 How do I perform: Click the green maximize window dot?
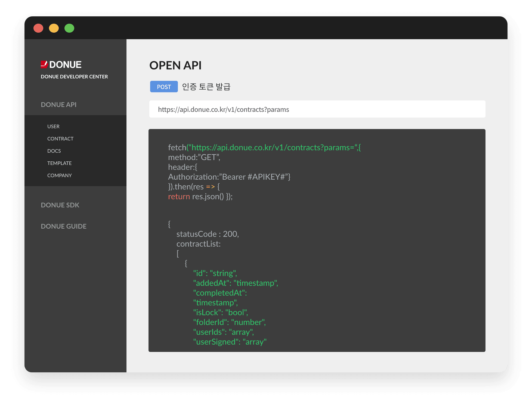pyautogui.click(x=69, y=28)
